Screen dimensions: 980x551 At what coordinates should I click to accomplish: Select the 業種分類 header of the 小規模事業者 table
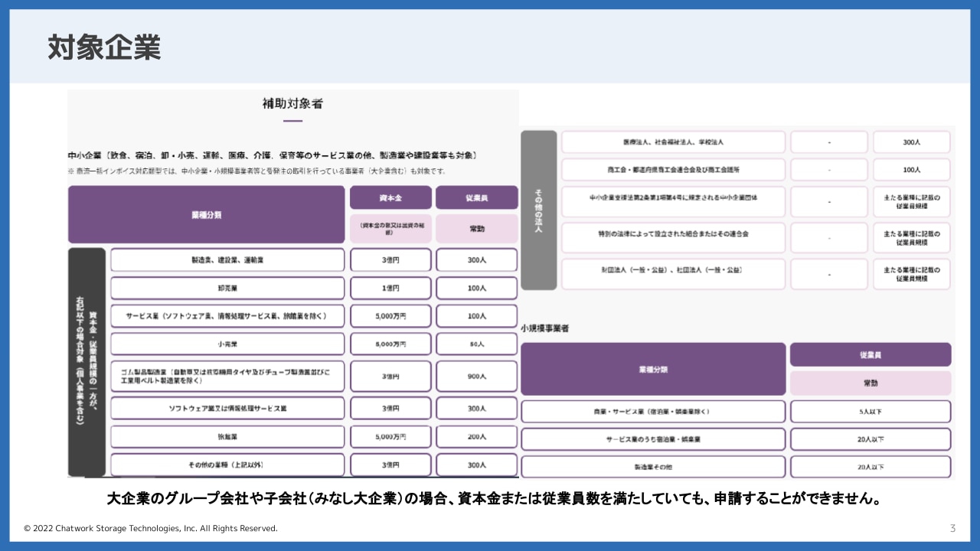pos(653,370)
